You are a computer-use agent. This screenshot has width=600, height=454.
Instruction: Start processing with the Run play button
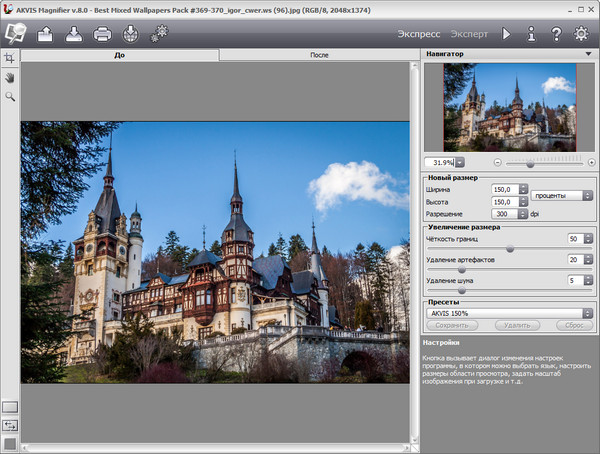(x=506, y=33)
